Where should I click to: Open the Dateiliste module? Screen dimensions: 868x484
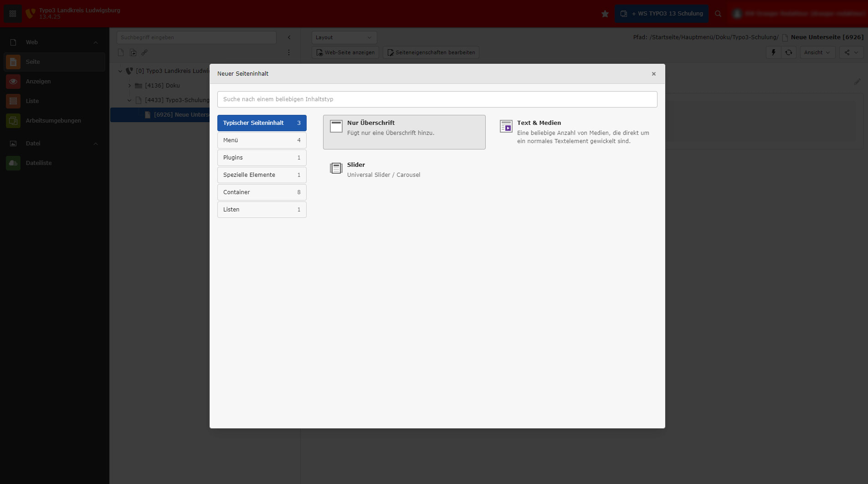tap(38, 163)
